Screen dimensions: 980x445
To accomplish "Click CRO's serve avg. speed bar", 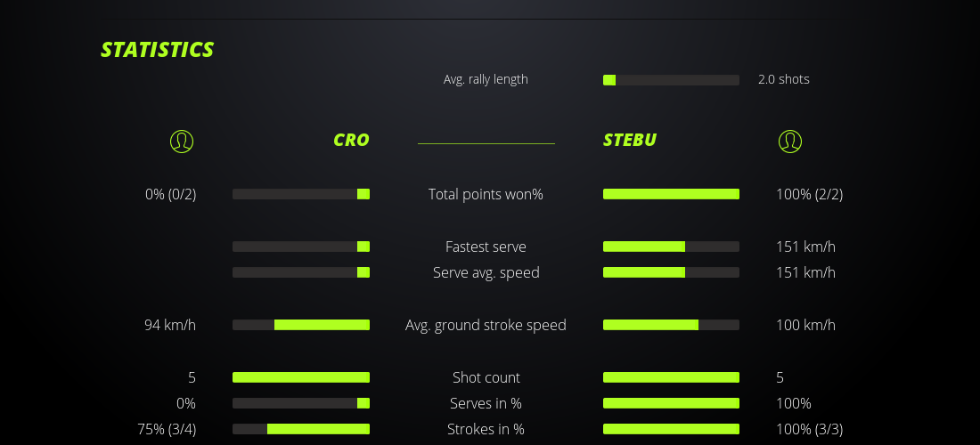I will click(301, 272).
